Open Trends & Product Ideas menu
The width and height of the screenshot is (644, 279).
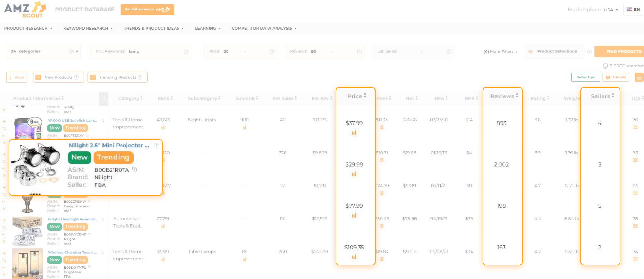[154, 28]
